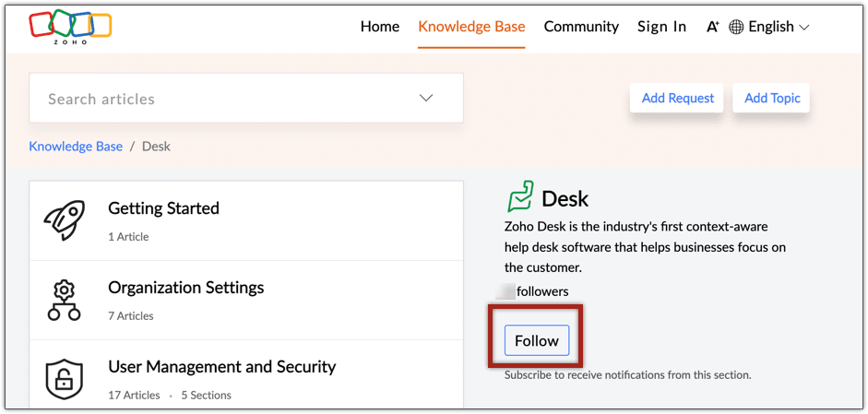Click the globe language icon
The image size is (868, 414).
point(736,27)
